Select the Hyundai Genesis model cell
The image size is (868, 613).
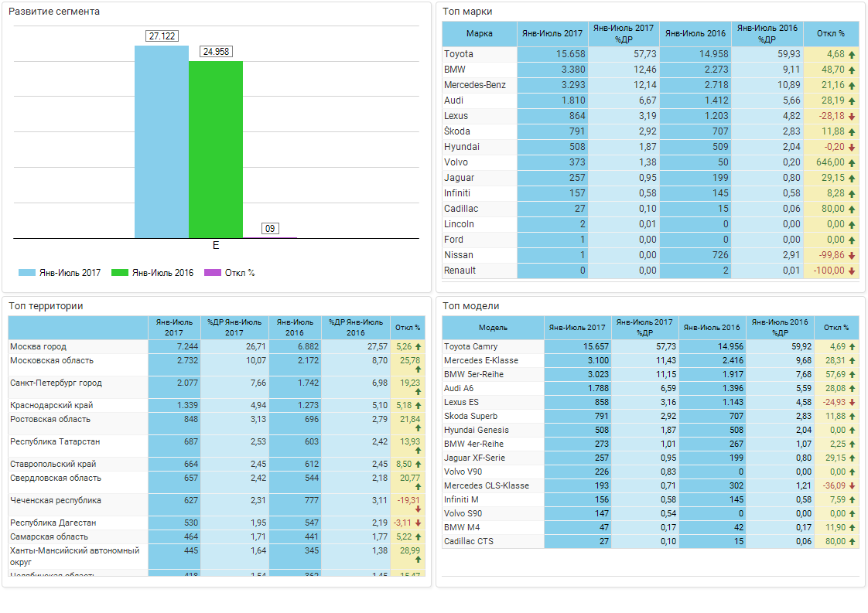tap(494, 431)
